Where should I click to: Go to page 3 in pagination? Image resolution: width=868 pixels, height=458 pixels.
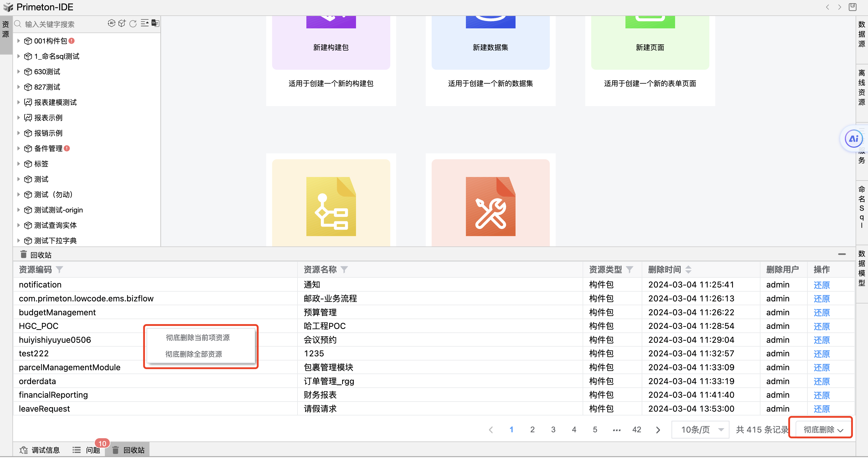(x=553, y=430)
